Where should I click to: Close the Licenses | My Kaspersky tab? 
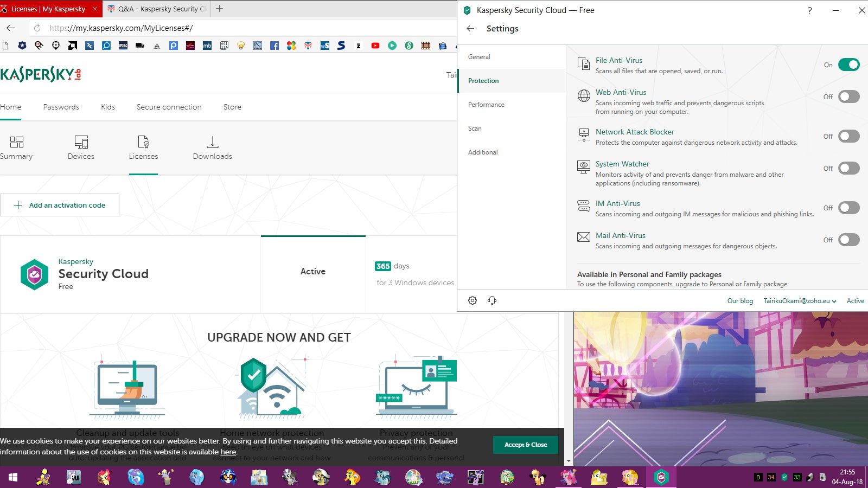point(95,9)
